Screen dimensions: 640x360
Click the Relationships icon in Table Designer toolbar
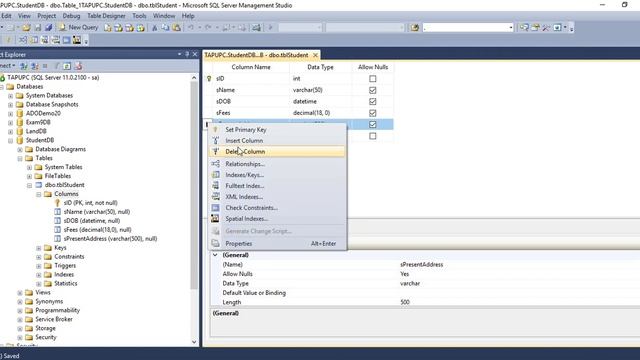(23, 40)
